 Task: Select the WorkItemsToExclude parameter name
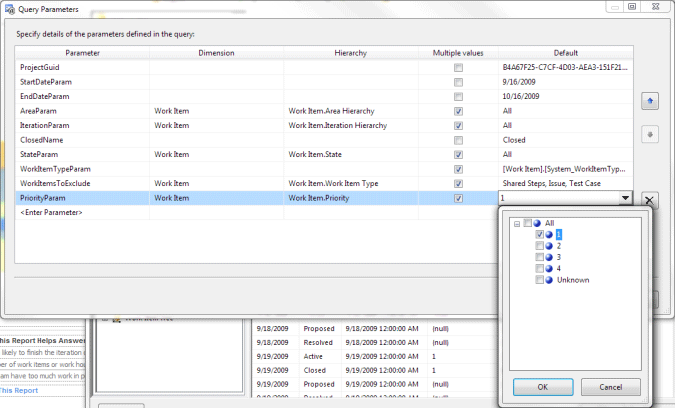coord(55,183)
